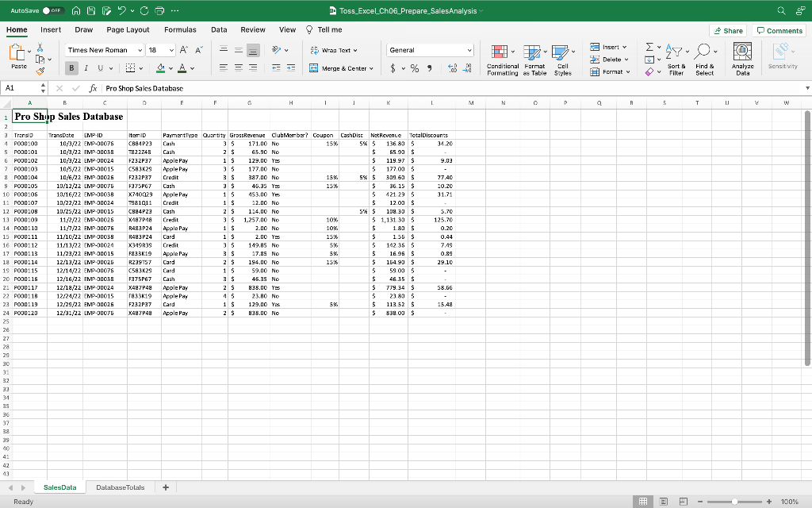Screen dimensions: 812x508
Task: Open the General number format dropdown
Action: coord(430,48)
